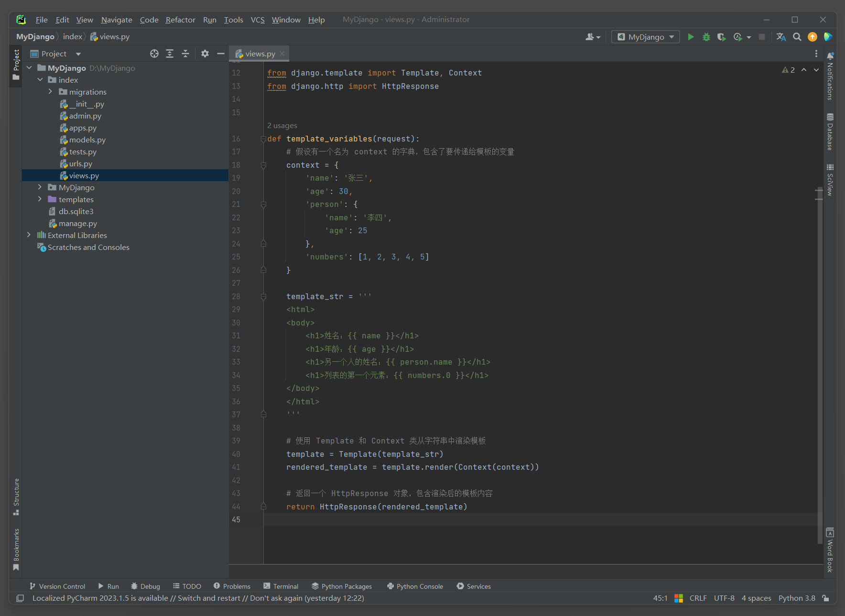Click the Stop process square icon
This screenshot has width=845, height=616.
[x=762, y=37]
